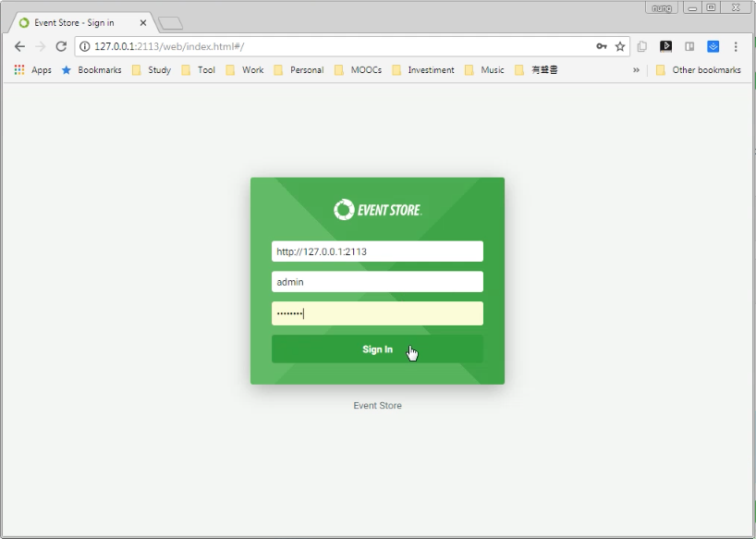
Task: Minimize the Chrome window
Action: [692, 7]
